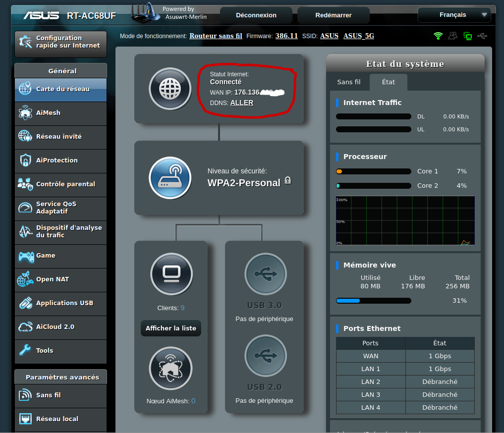
Task: Click the wireless router security icon
Action: pyautogui.click(x=170, y=178)
